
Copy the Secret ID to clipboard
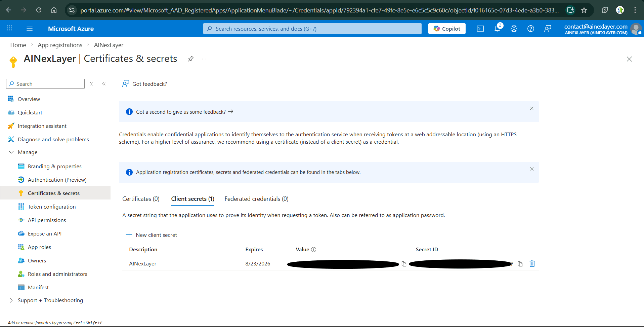520,264
